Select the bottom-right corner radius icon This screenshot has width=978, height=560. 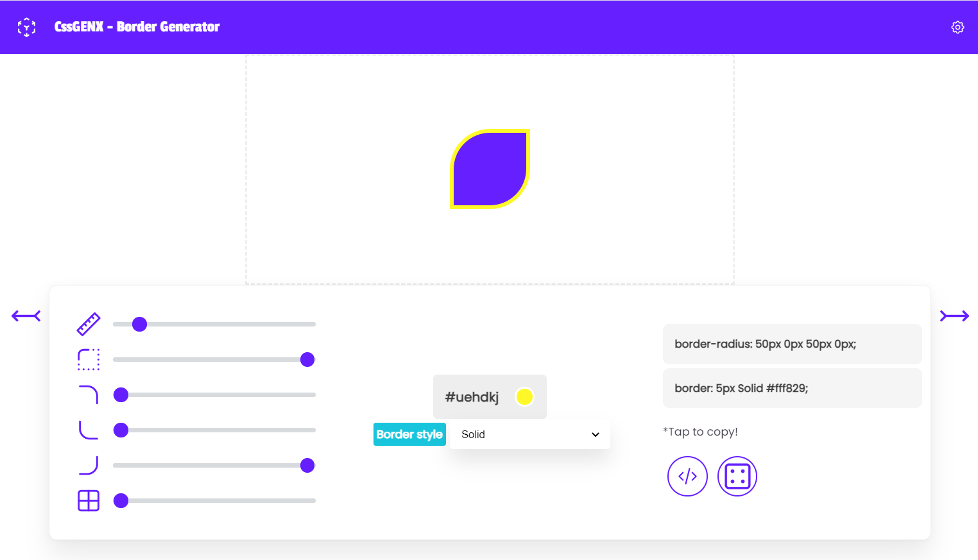(89, 465)
